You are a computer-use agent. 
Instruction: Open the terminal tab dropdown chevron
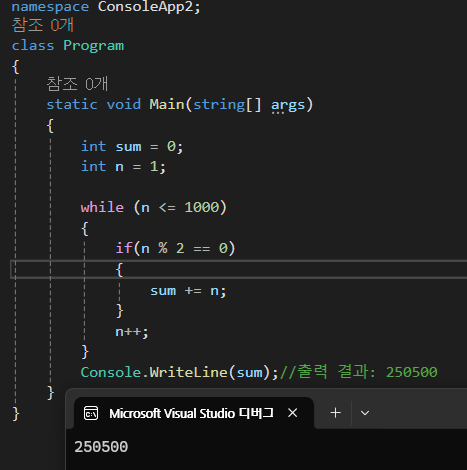pos(365,413)
